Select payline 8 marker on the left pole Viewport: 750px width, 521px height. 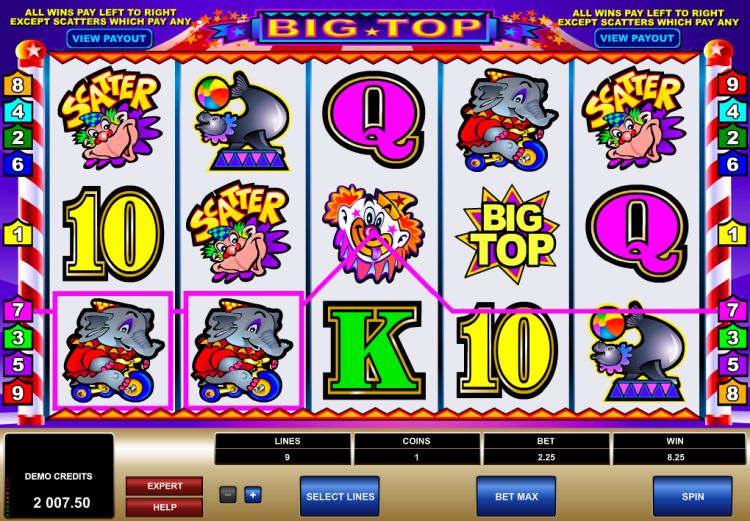[x=18, y=85]
